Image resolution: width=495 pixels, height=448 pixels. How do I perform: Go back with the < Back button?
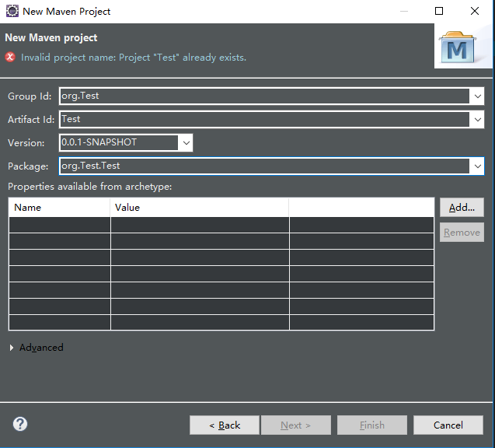pyautogui.click(x=225, y=425)
